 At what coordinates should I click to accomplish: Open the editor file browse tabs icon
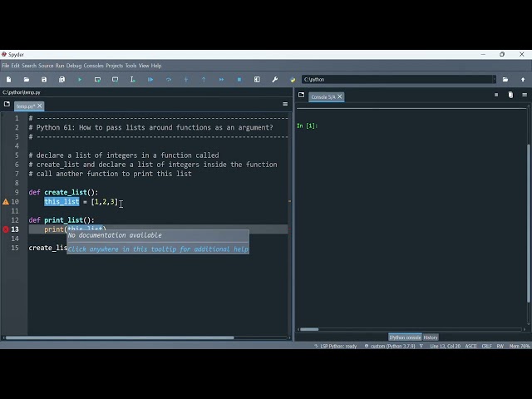[7, 104]
